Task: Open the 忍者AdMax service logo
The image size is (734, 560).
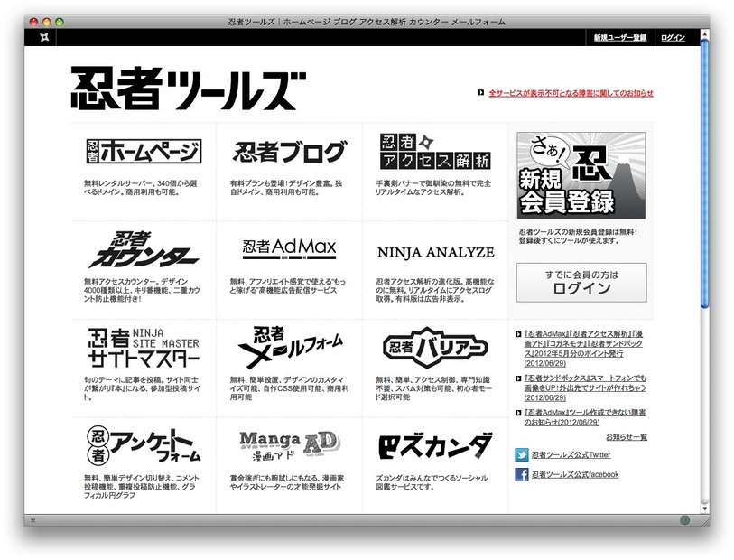Action: pyautogui.click(x=289, y=248)
